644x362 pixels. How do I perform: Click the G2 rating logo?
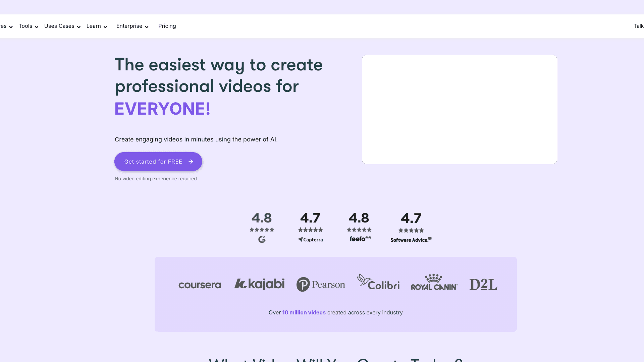pos(262,239)
